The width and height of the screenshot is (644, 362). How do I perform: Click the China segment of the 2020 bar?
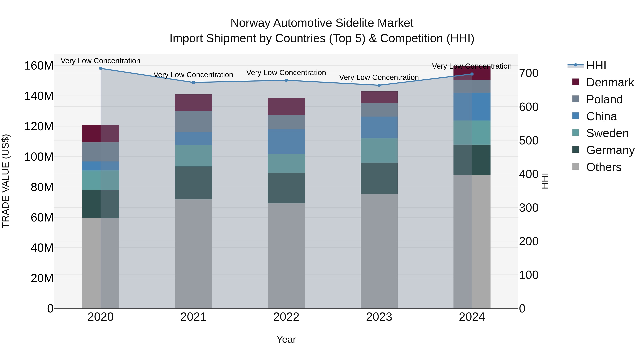[101, 166]
